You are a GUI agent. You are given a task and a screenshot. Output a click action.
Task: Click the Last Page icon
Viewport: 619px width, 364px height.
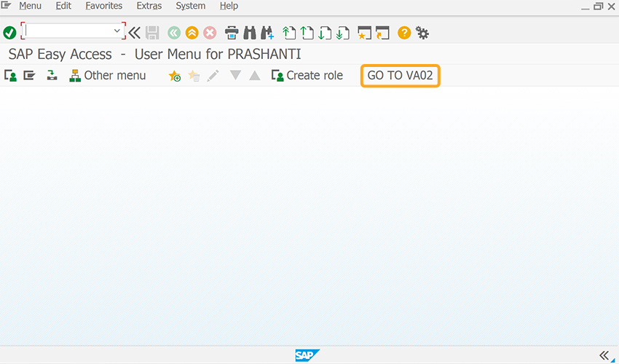coord(343,33)
